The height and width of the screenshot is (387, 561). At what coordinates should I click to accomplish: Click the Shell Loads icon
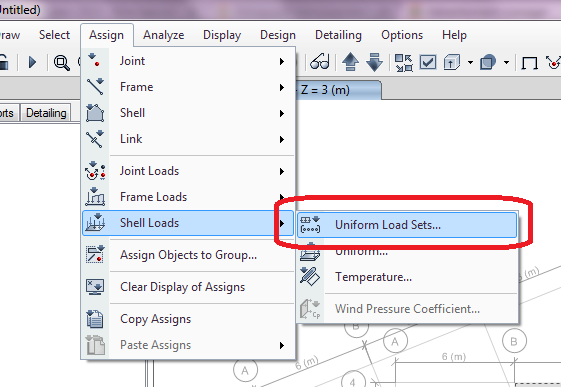tap(95, 222)
